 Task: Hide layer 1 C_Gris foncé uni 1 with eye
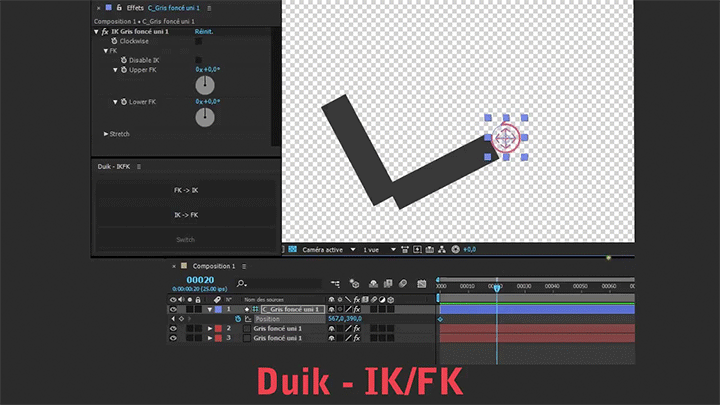[x=173, y=309]
